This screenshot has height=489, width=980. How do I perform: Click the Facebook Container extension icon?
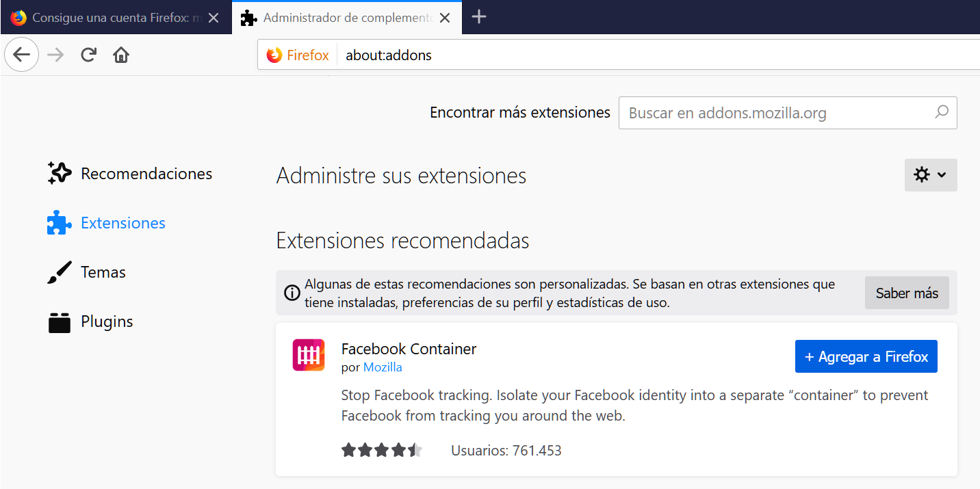coord(309,355)
